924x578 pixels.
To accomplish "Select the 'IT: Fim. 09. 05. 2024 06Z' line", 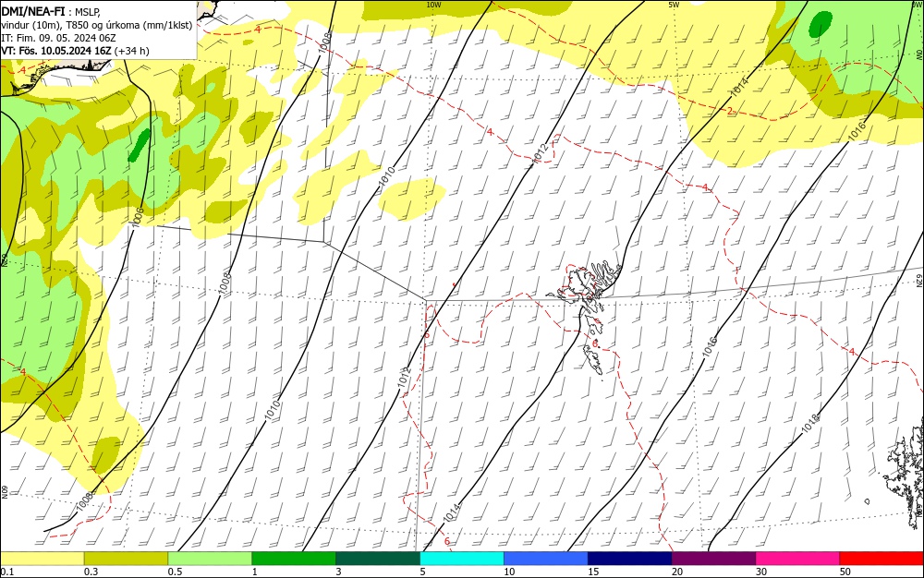I will pyautogui.click(x=58, y=38).
